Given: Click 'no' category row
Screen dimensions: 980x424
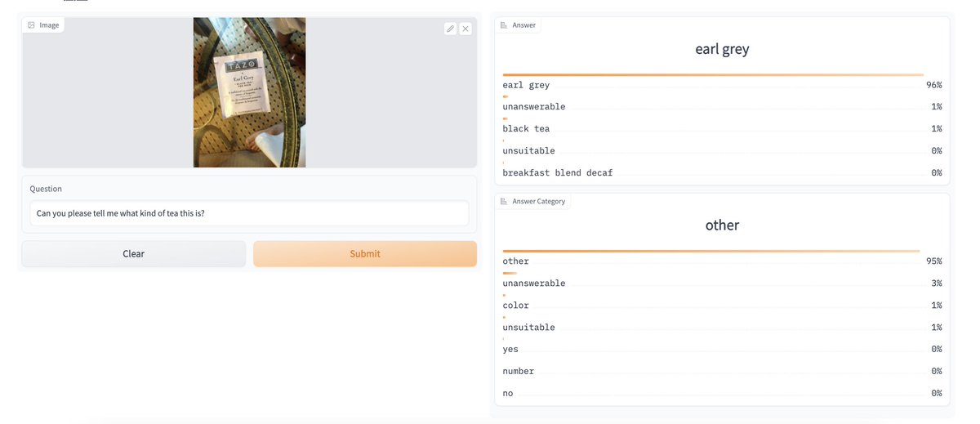Looking at the screenshot, I should [x=722, y=394].
